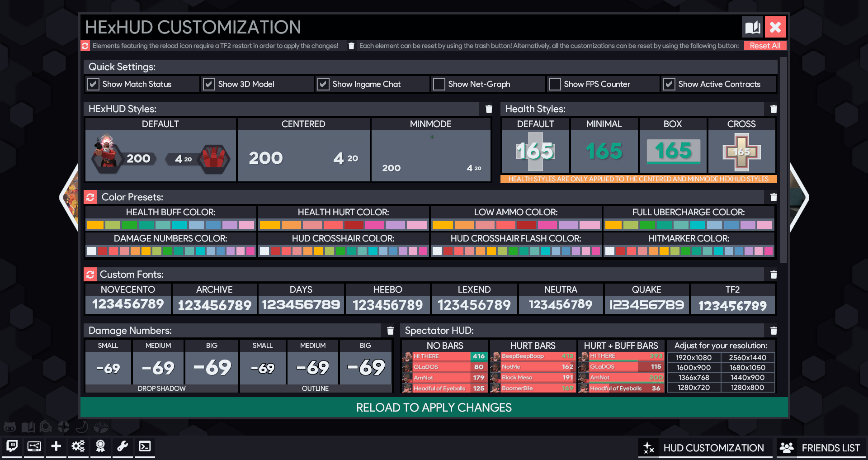Reset Health Styles using its trash icon
This screenshot has width=868, height=460.
(774, 109)
